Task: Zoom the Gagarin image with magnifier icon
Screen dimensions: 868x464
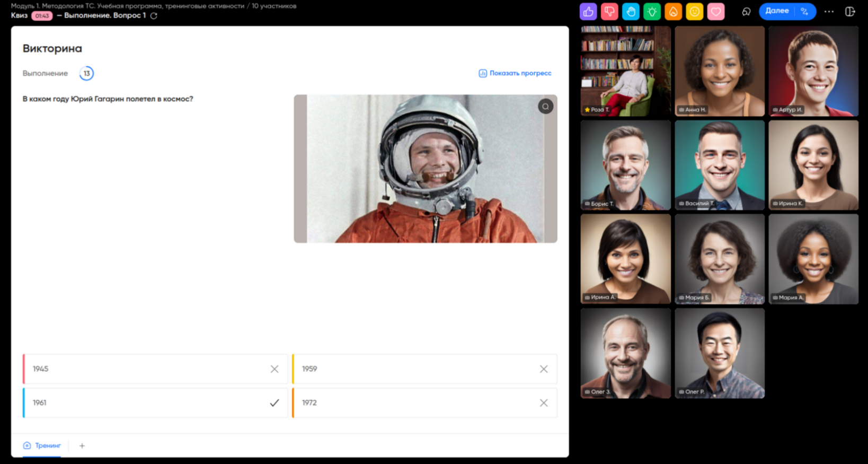Action: pos(545,107)
